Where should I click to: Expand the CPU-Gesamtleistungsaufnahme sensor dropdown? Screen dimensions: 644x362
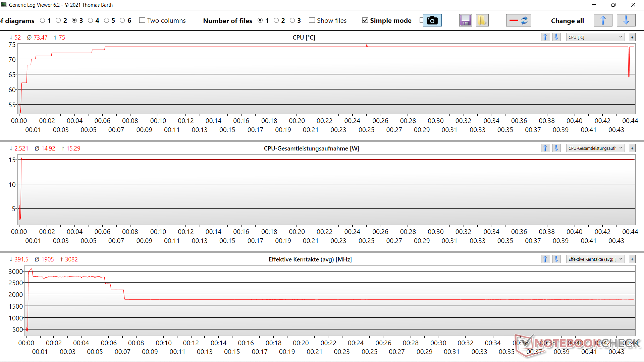click(x=595, y=148)
